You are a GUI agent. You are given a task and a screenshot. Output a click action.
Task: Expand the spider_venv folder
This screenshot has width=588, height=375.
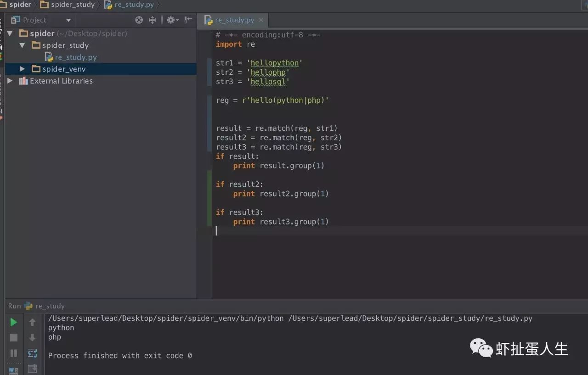[x=22, y=69]
